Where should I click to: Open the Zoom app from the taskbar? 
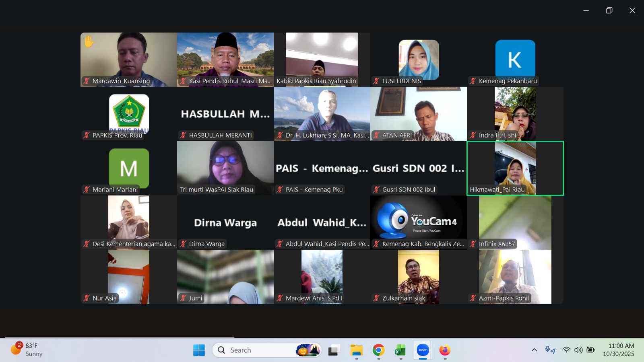pos(423,350)
